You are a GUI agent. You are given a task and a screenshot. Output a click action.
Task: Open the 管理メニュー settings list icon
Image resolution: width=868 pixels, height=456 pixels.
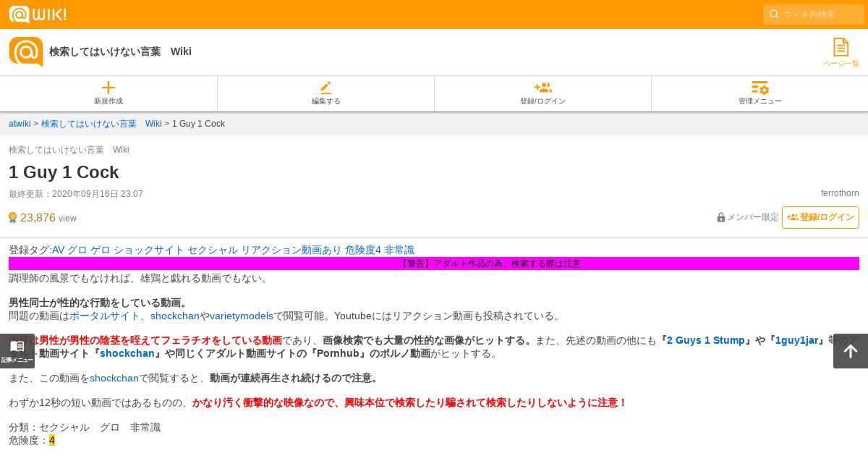pyautogui.click(x=759, y=88)
